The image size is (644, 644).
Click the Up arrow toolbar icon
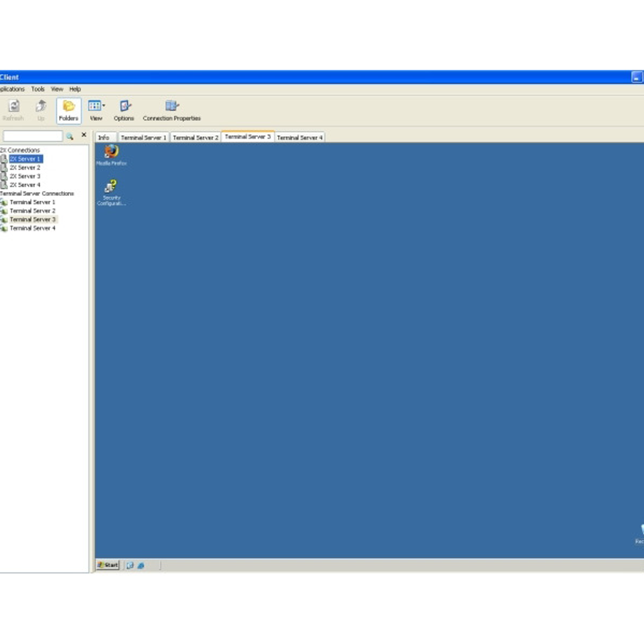coord(41,111)
